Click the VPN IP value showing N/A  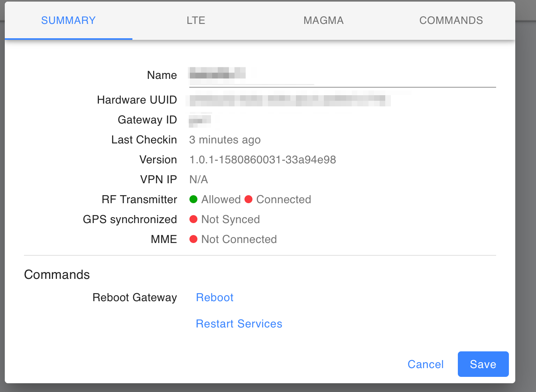pyautogui.click(x=198, y=179)
